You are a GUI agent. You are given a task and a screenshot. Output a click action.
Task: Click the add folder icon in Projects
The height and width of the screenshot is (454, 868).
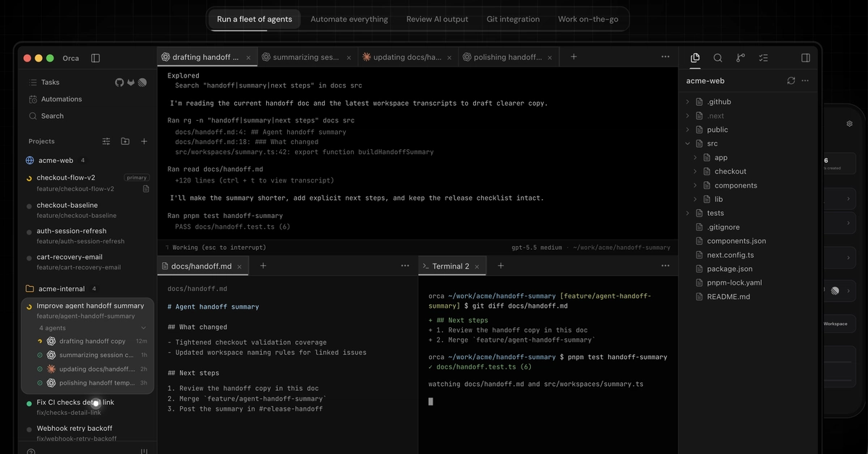point(125,141)
